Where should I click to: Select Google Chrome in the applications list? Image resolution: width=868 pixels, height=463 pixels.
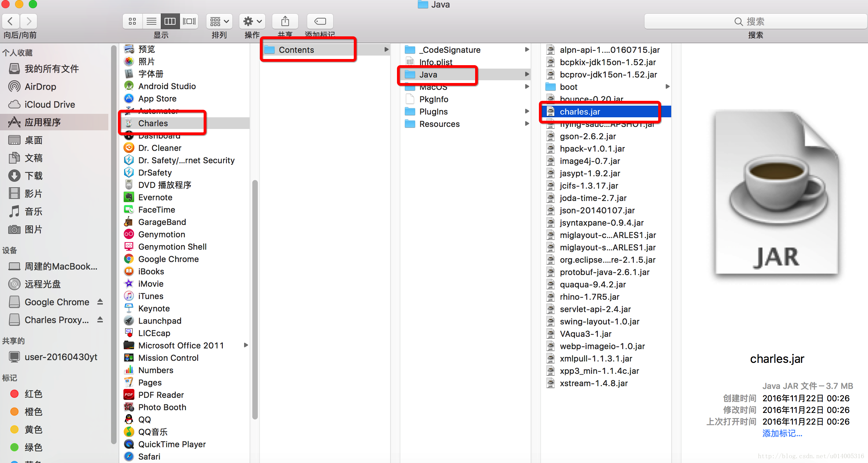click(x=185, y=259)
